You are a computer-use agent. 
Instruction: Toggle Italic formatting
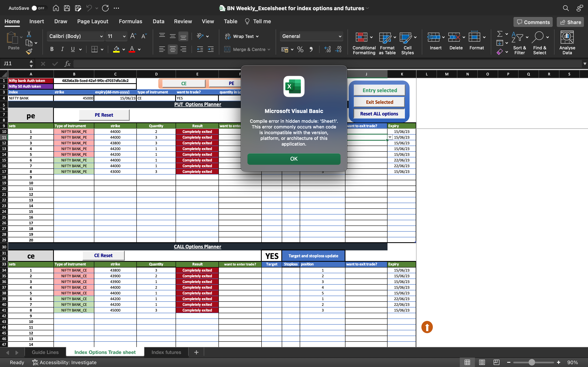point(62,49)
